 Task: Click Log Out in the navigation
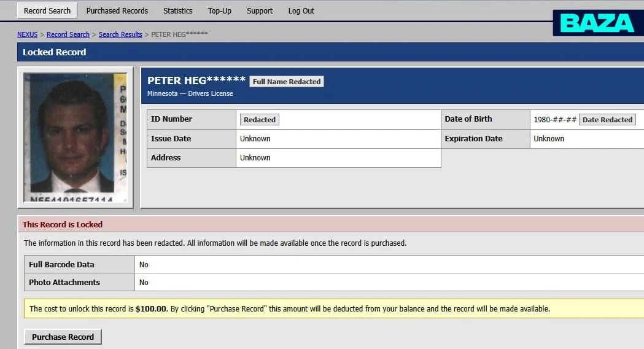[301, 10]
